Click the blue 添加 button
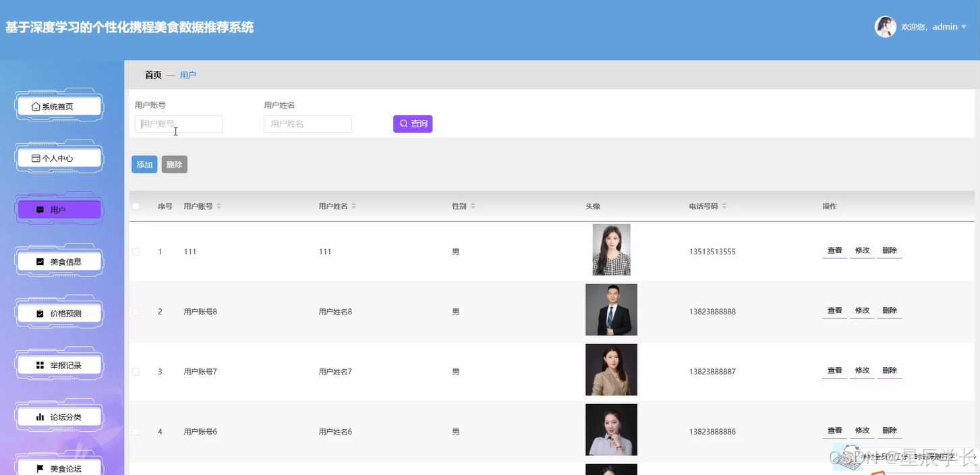This screenshot has height=475, width=980. click(144, 165)
